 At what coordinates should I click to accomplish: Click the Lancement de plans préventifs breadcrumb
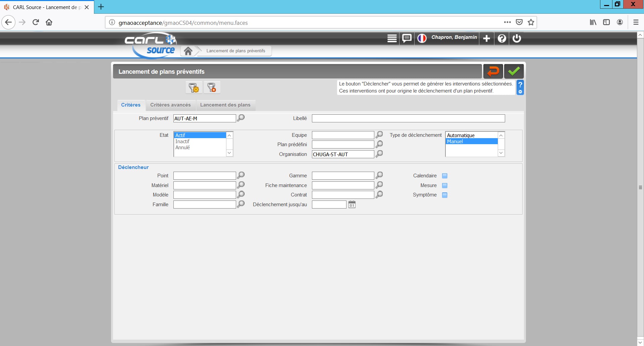(235, 51)
